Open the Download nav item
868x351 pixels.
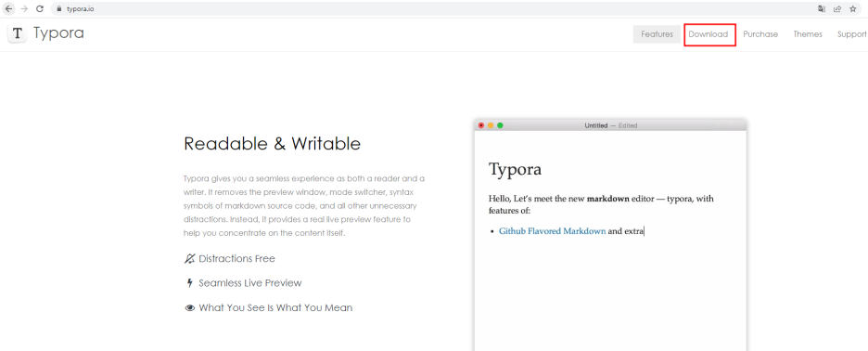[708, 34]
